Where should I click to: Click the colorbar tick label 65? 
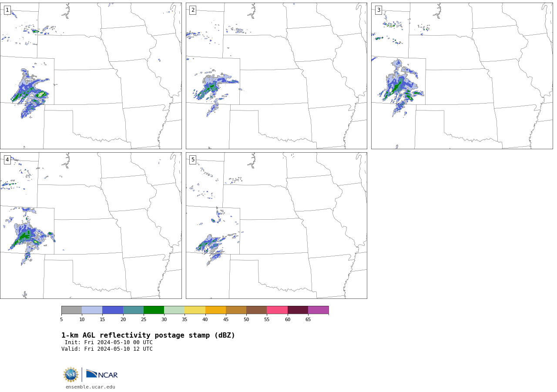308,320
